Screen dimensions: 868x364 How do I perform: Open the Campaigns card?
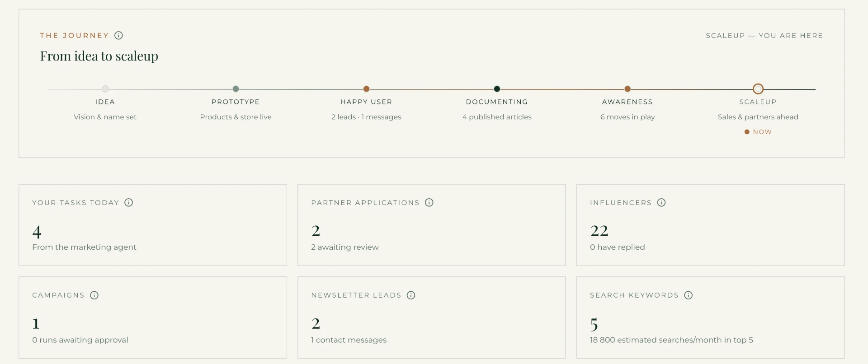click(153, 317)
